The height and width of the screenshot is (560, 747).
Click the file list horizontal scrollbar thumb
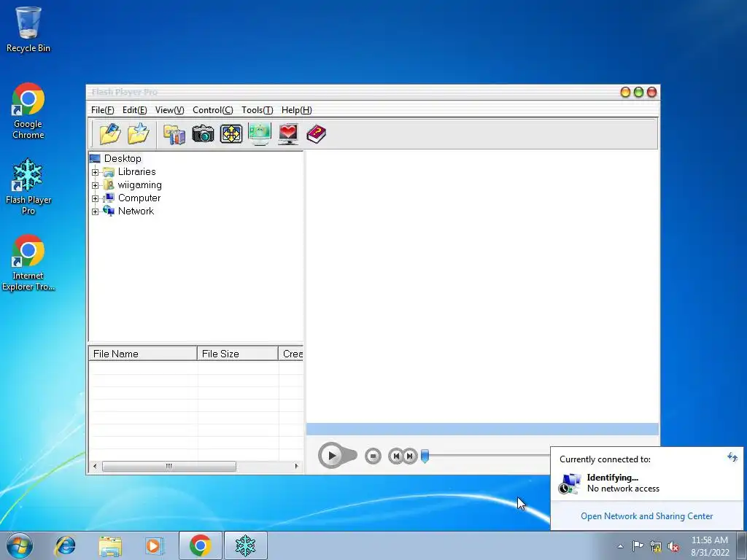(169, 466)
